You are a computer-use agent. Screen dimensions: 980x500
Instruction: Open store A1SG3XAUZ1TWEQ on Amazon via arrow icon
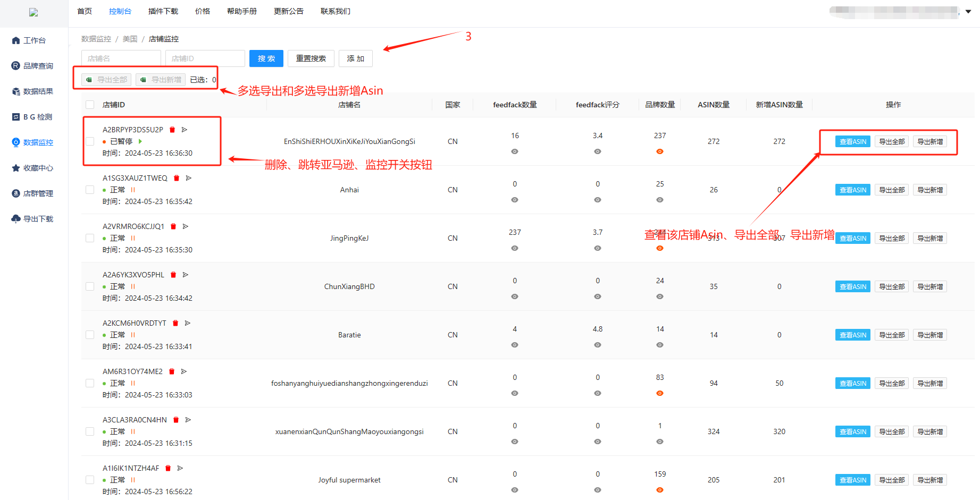(x=189, y=178)
